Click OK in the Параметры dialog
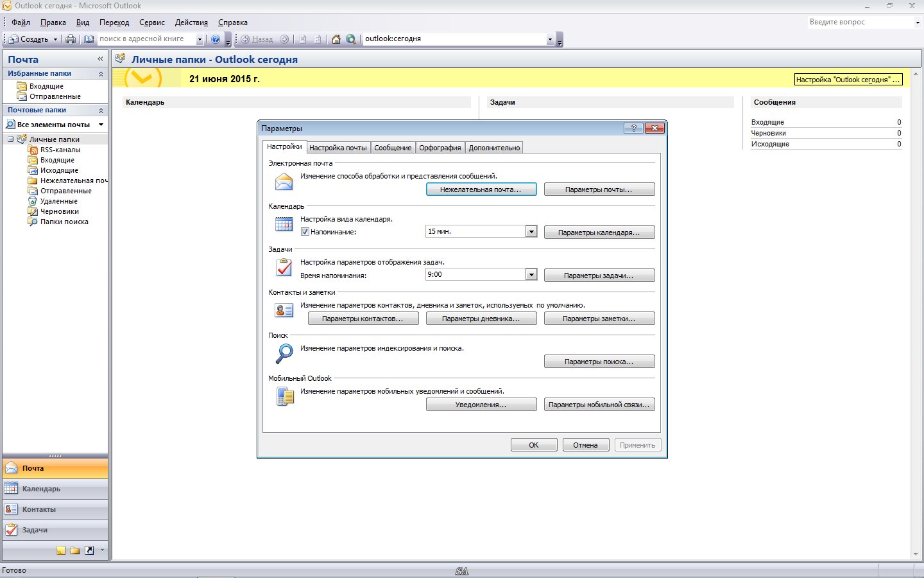The height and width of the screenshot is (578, 924). 534,445
